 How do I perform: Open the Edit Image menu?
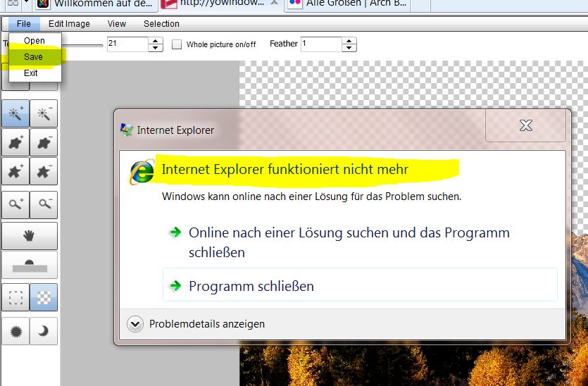(69, 24)
